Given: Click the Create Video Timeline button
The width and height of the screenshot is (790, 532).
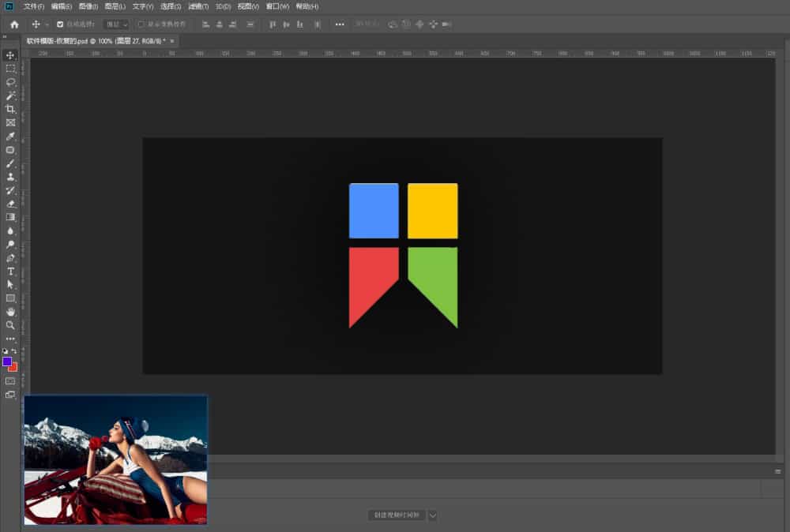Looking at the screenshot, I should tap(397, 515).
